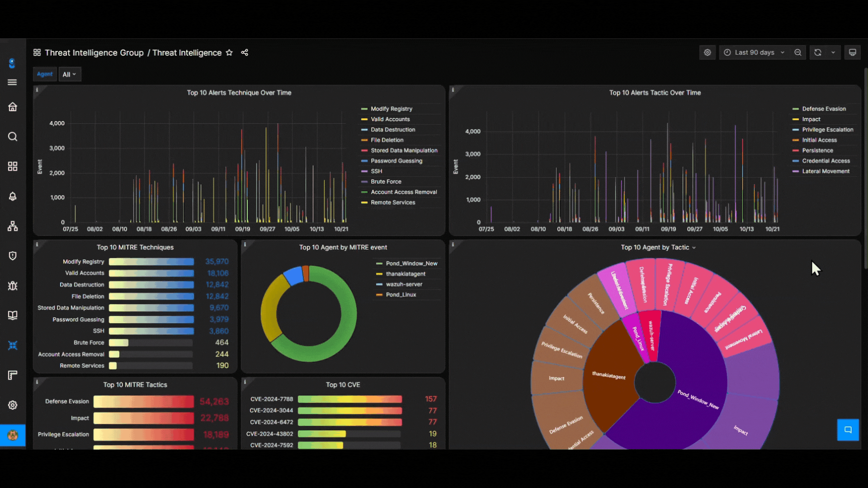Screen dimensions: 868x488
Task: Click the Modify Registry bar gauge
Action: [151, 262]
